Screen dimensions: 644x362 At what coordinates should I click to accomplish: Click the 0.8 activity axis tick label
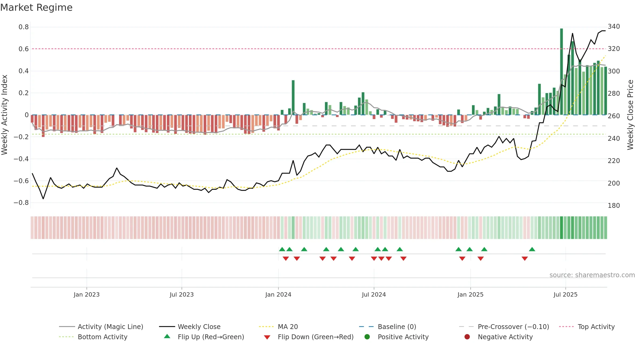pos(24,27)
